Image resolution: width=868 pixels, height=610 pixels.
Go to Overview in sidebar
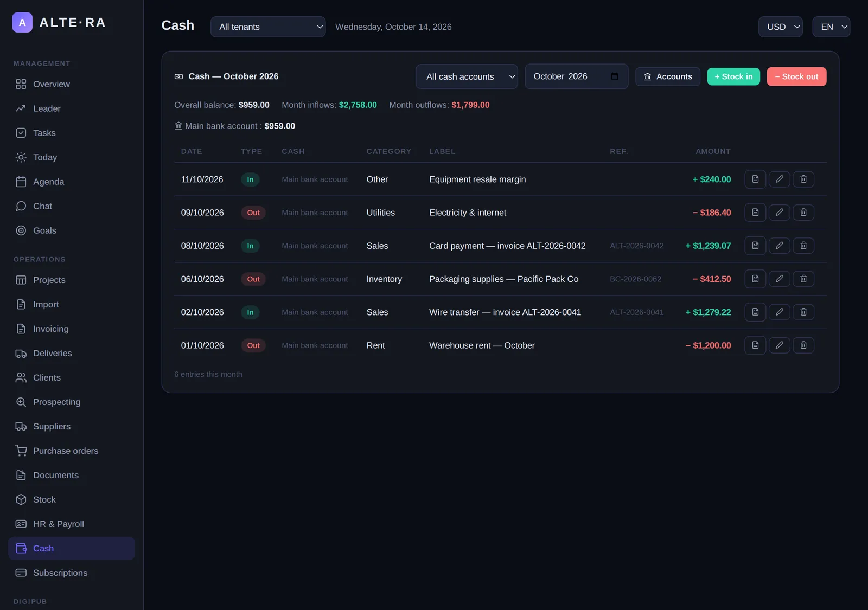tap(71, 84)
